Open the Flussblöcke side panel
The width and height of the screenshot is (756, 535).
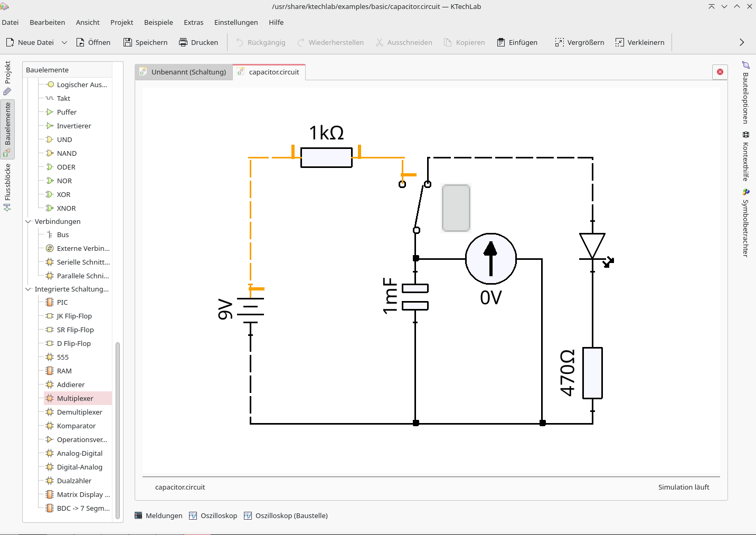pos(7,187)
